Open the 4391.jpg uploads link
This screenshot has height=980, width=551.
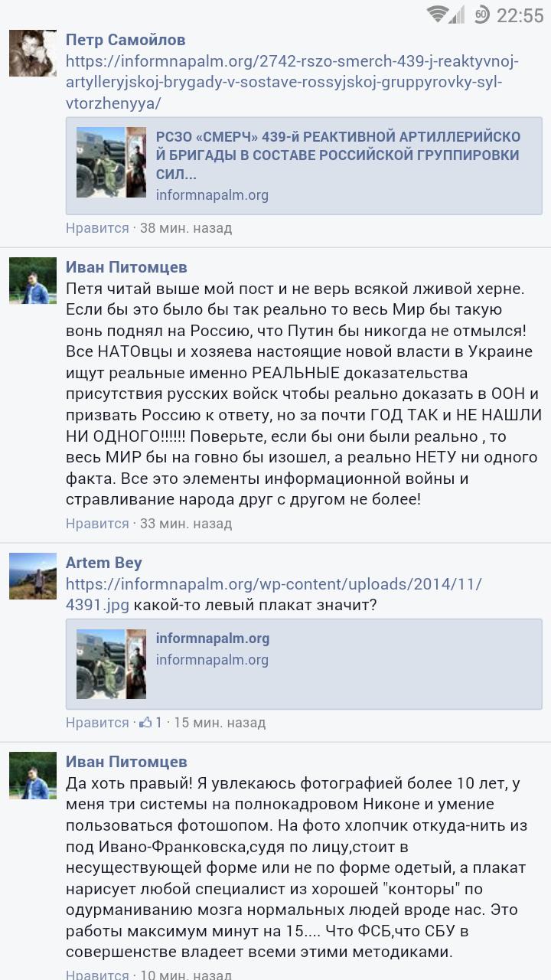(x=274, y=594)
